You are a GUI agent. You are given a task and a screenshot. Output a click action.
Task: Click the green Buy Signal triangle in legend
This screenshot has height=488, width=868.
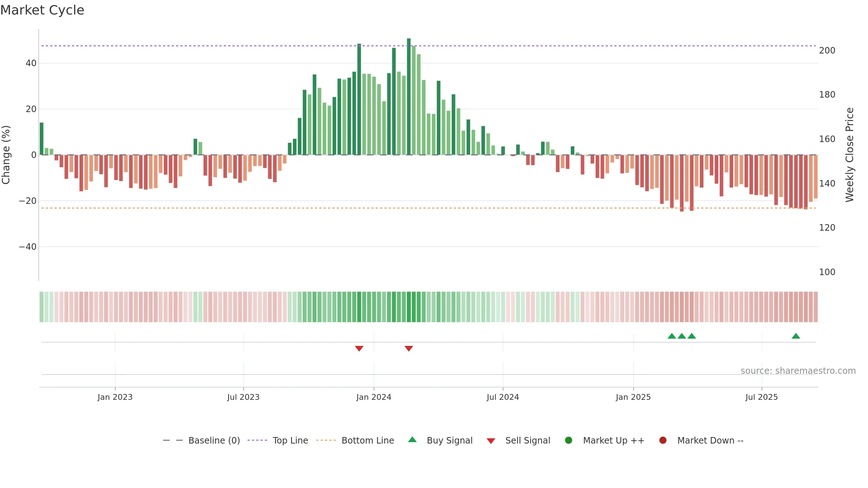412,440
